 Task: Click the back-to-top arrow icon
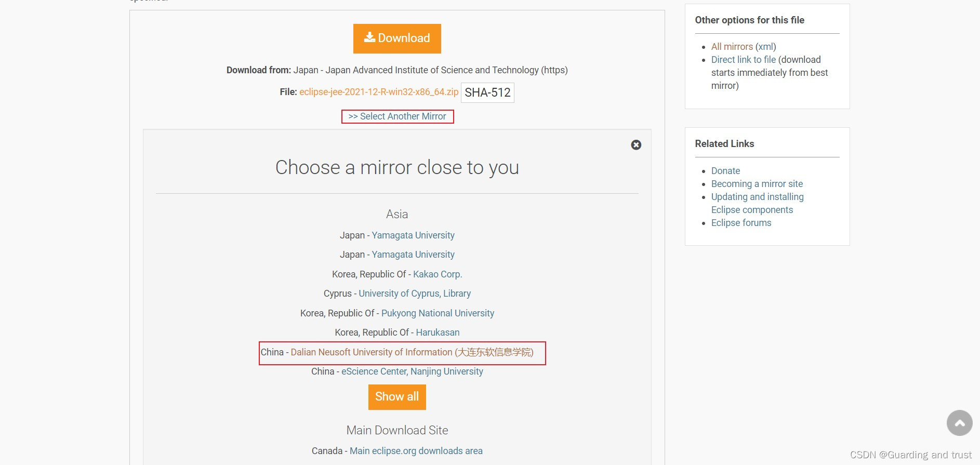(959, 423)
